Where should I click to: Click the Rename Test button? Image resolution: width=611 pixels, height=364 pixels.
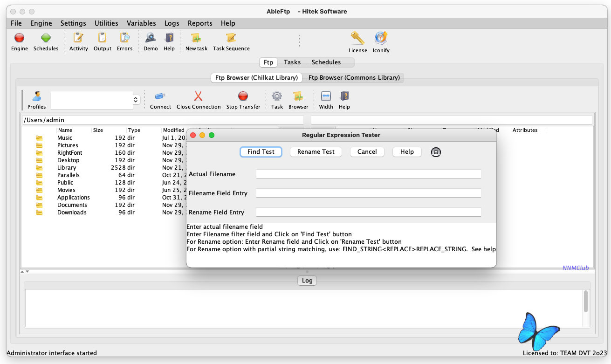click(x=316, y=152)
